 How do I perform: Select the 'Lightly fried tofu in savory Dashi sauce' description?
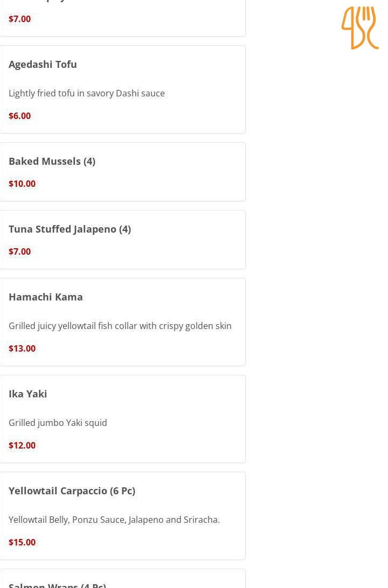(87, 93)
